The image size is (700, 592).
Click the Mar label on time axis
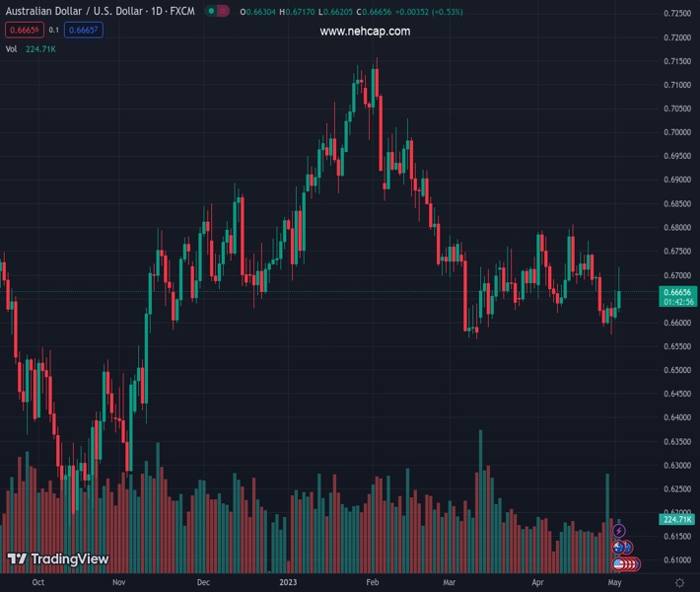click(450, 582)
